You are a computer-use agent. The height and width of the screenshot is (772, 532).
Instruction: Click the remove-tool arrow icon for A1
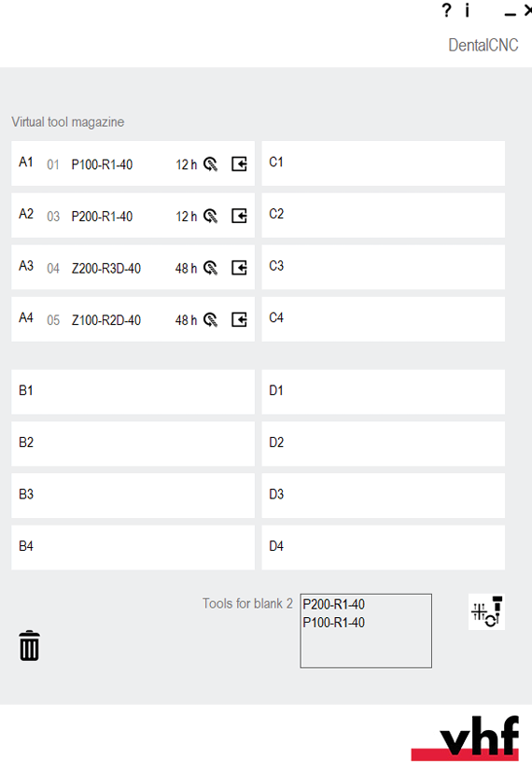pos(239,164)
